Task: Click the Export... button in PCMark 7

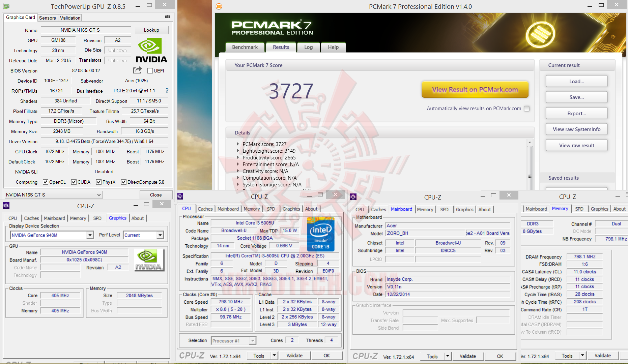Action: 577,113
